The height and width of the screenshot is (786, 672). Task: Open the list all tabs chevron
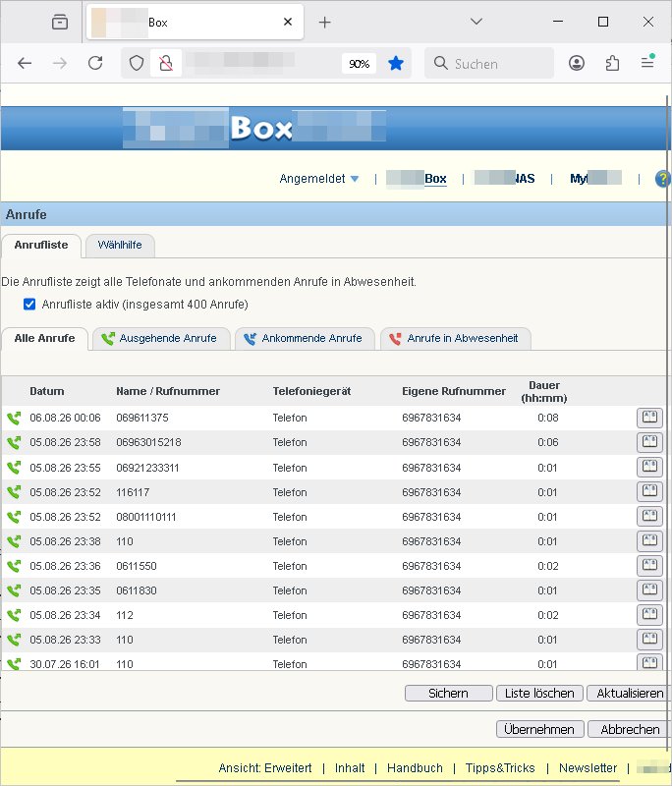point(476,22)
